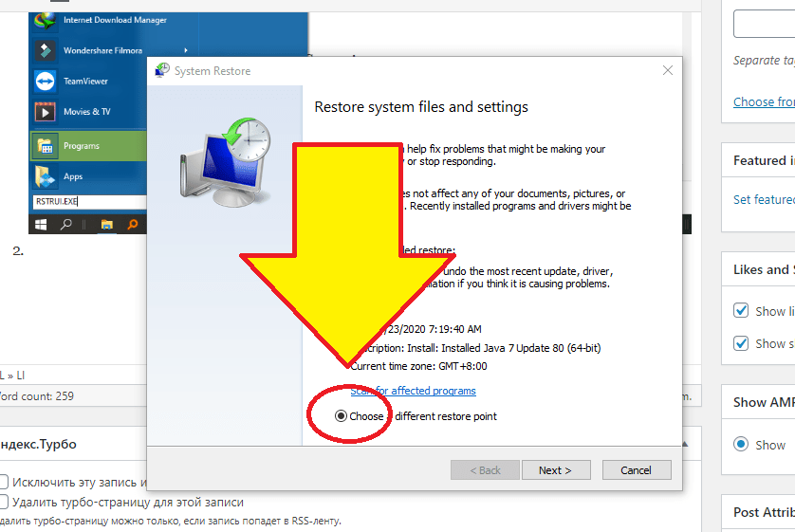
Task: Click the Internet Download Manager icon
Action: pyautogui.click(x=45, y=20)
